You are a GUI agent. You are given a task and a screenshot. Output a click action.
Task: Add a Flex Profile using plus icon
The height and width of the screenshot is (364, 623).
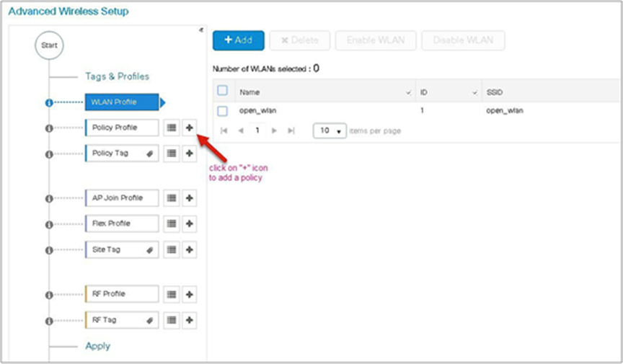pyautogui.click(x=190, y=223)
